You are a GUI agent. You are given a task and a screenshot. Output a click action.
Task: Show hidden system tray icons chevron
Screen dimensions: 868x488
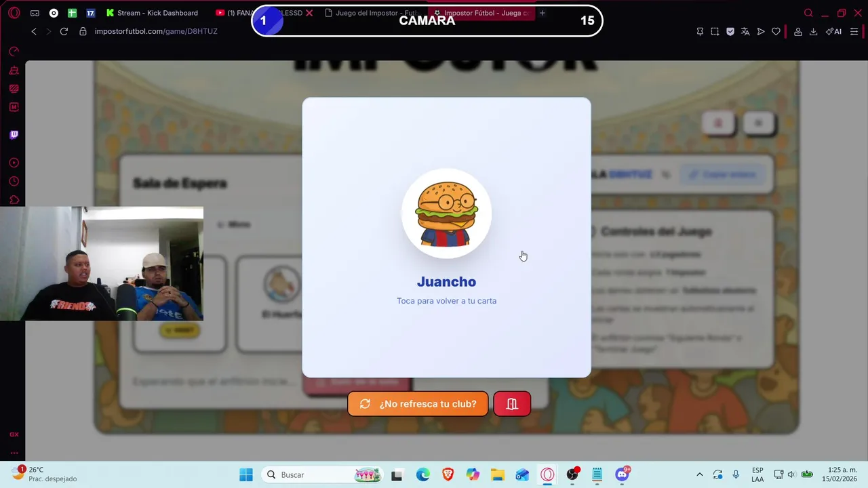[700, 474]
